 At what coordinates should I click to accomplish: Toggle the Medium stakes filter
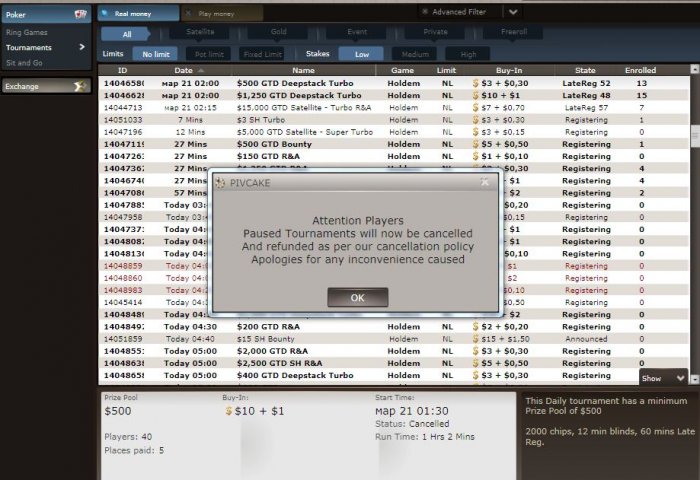click(x=414, y=54)
